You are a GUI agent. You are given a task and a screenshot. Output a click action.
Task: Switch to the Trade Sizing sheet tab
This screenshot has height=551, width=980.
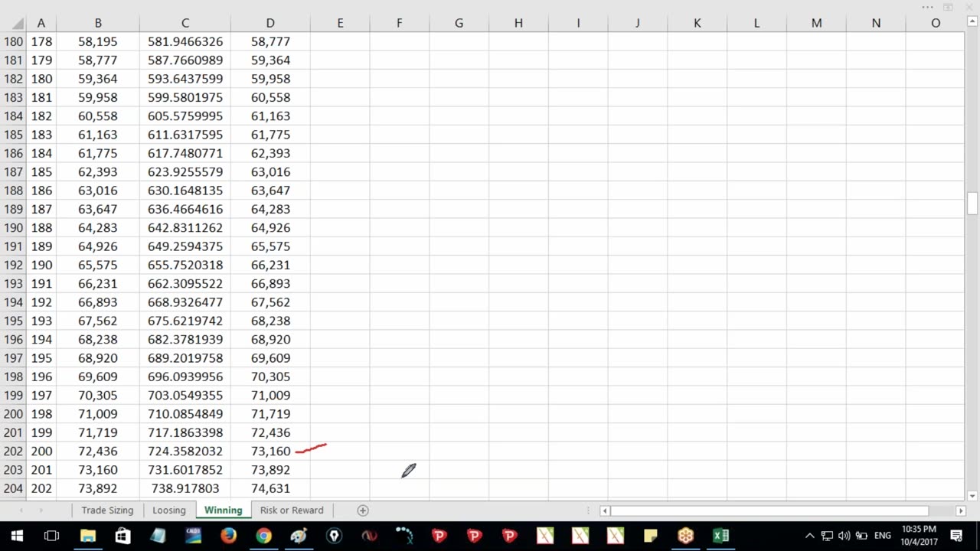pyautogui.click(x=107, y=510)
